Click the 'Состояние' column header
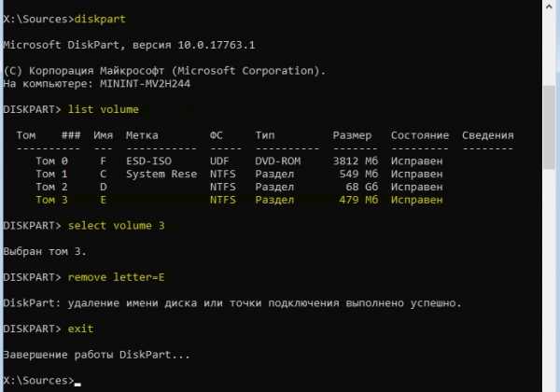560x392 pixels. point(420,135)
